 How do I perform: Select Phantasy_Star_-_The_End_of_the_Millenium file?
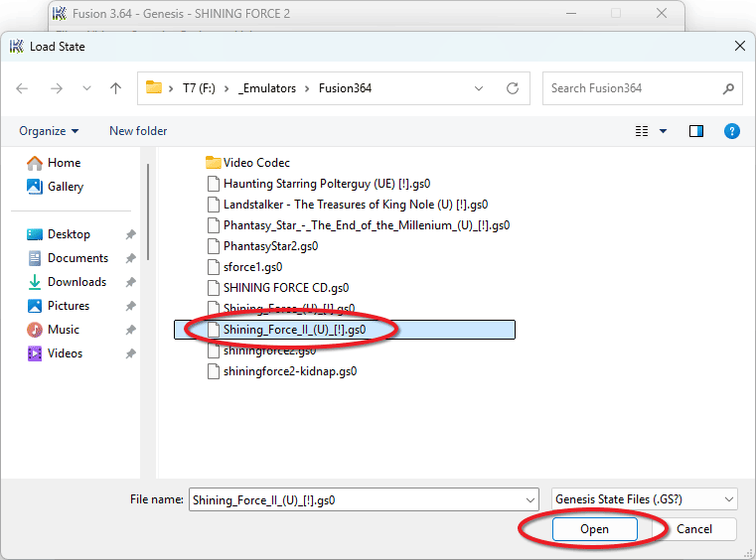[x=359, y=225]
